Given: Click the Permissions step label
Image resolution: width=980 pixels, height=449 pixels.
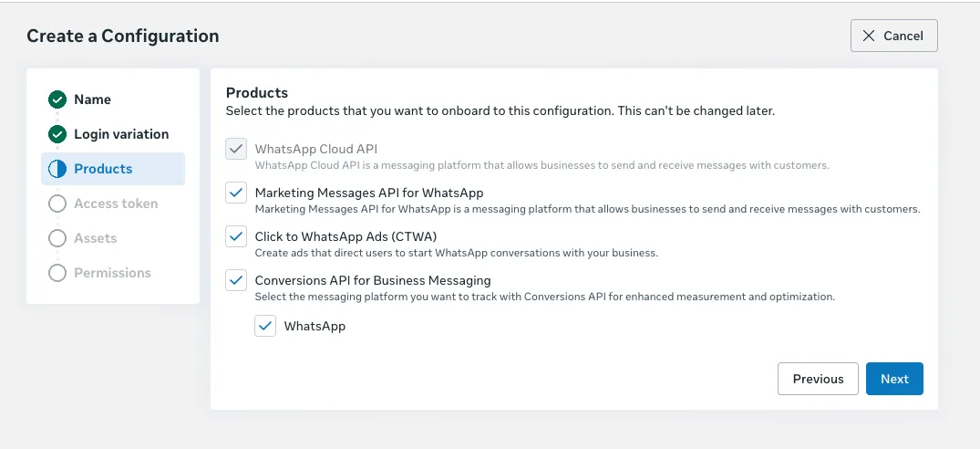Looking at the screenshot, I should 112,273.
